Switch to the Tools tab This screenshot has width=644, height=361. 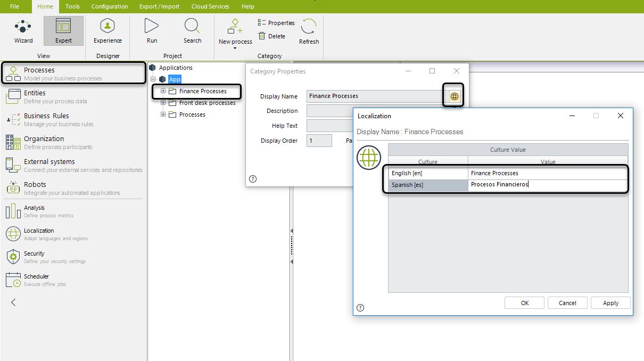(72, 6)
